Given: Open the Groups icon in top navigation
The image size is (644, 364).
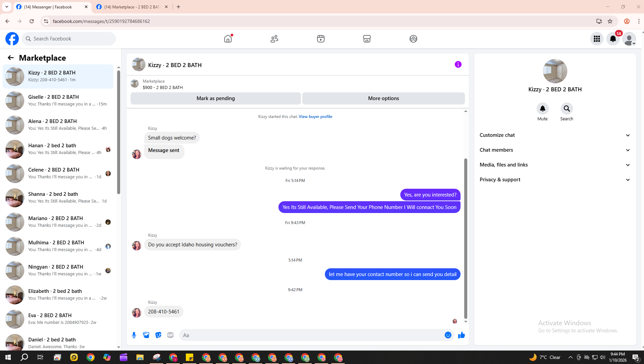Looking at the screenshot, I should click(x=413, y=39).
